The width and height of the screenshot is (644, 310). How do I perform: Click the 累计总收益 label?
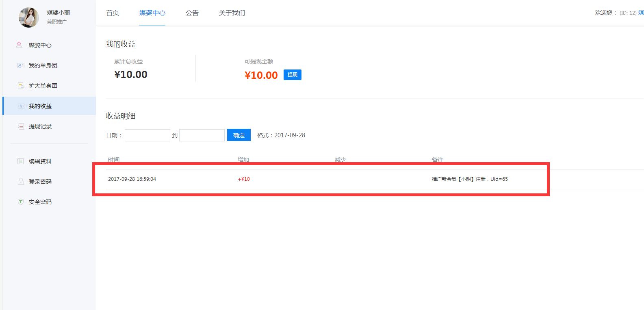point(128,61)
